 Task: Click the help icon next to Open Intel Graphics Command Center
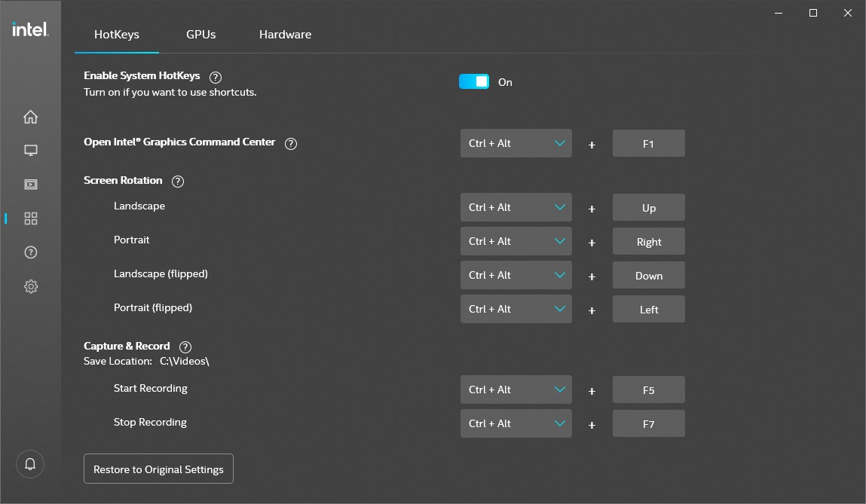point(291,143)
